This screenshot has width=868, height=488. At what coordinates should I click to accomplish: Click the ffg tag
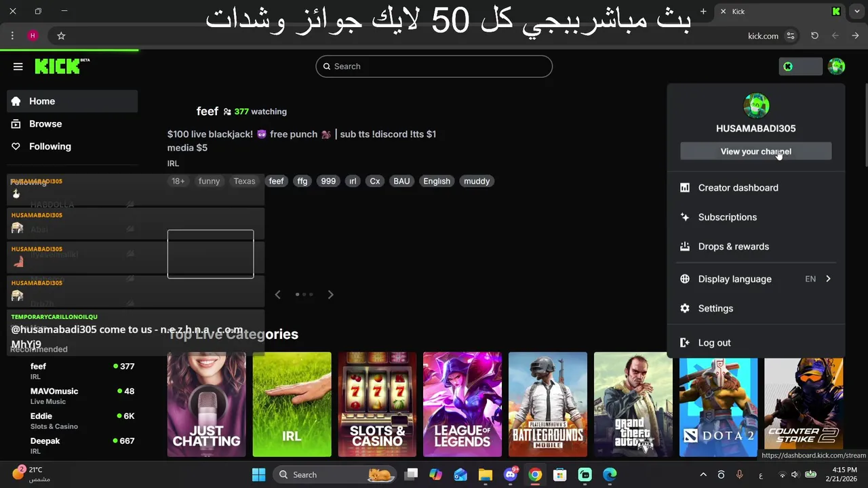(302, 181)
